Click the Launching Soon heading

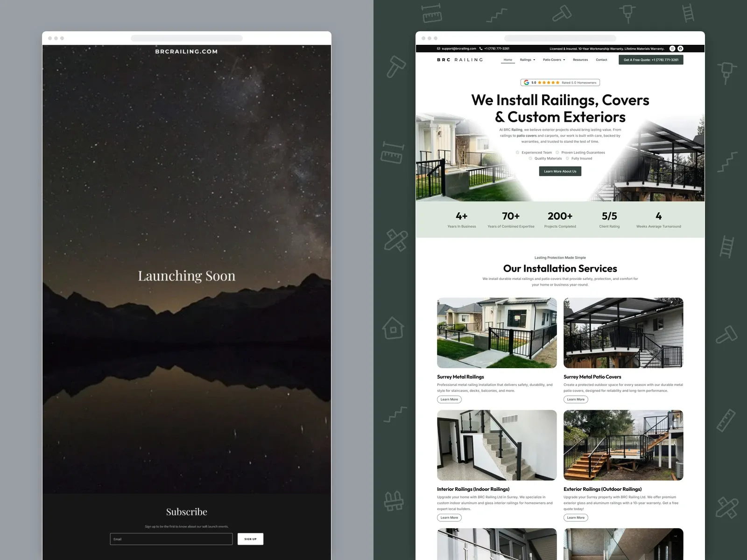pos(187,276)
